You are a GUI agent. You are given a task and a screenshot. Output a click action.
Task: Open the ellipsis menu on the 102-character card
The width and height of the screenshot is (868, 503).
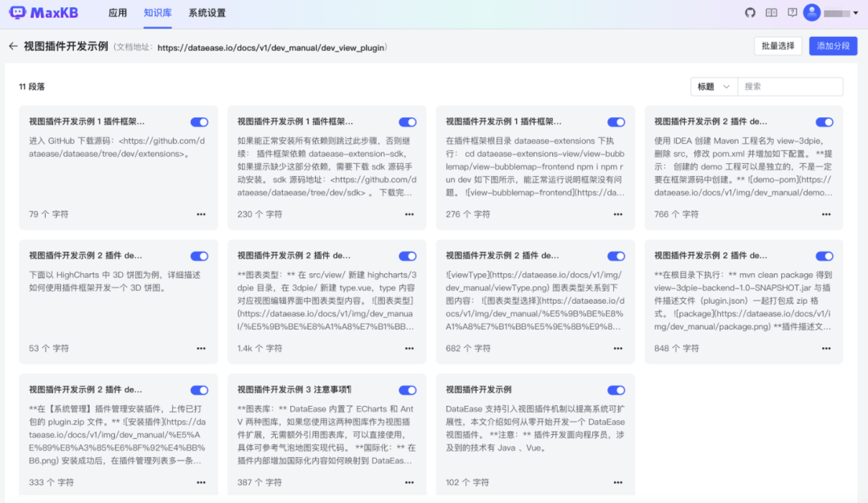pyautogui.click(x=617, y=482)
